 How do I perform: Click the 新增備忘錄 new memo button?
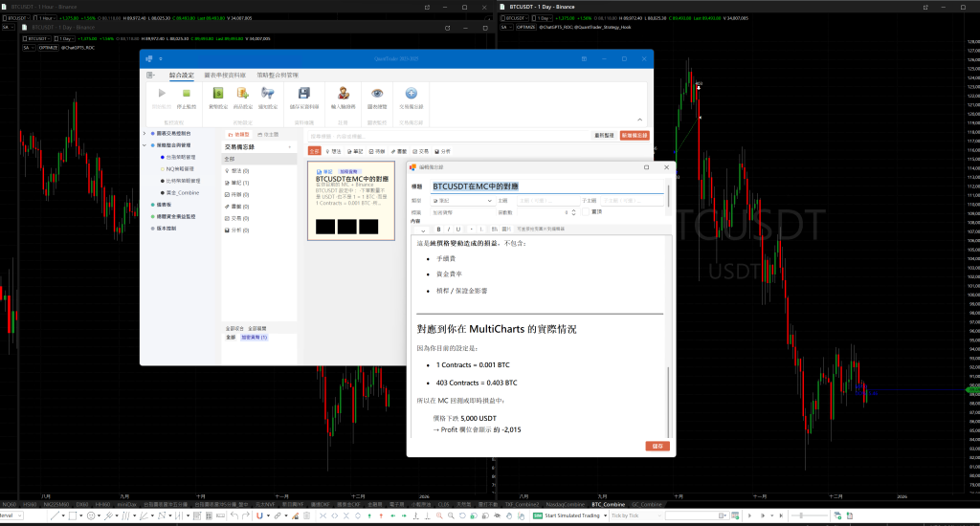point(634,136)
